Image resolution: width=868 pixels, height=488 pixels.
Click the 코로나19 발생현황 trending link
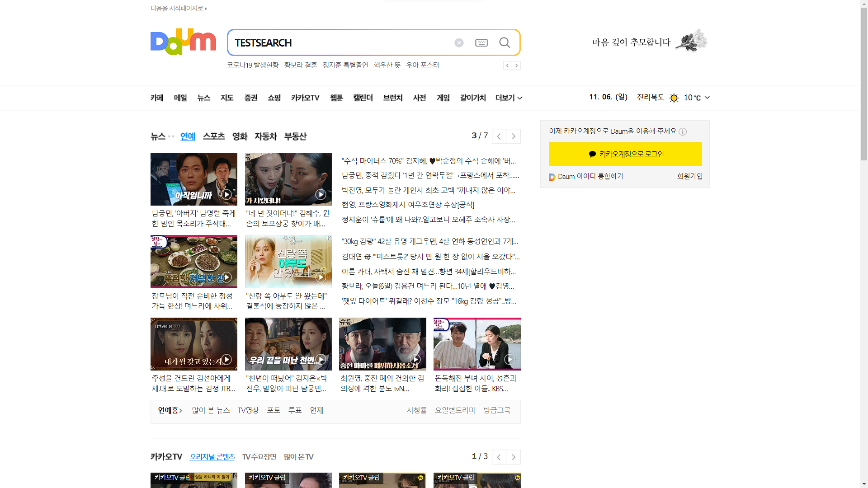[x=253, y=65]
